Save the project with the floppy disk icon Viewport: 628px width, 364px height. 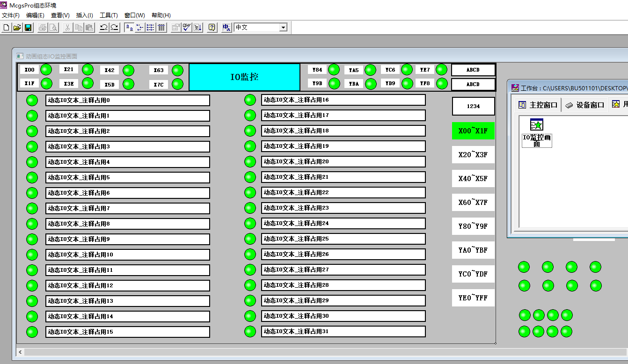pyautogui.click(x=28, y=28)
